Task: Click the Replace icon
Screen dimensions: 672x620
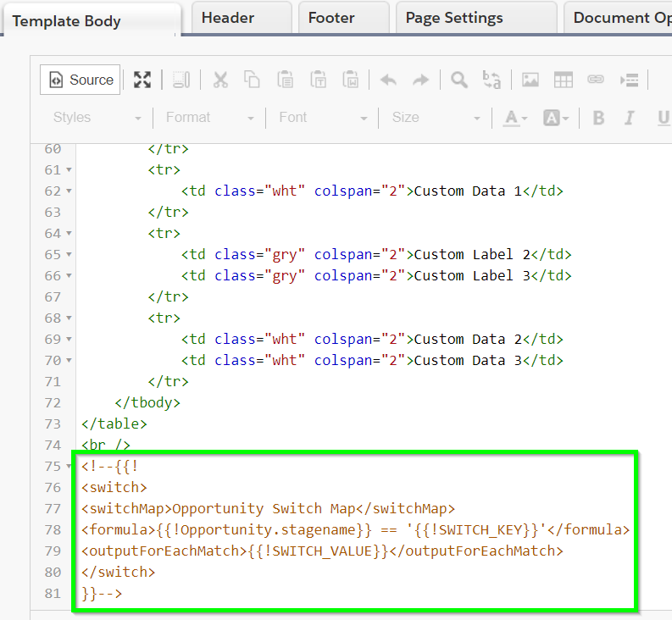Action: pyautogui.click(x=492, y=80)
